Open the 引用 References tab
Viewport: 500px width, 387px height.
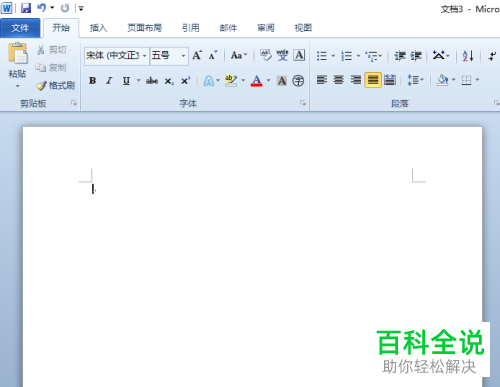191,28
